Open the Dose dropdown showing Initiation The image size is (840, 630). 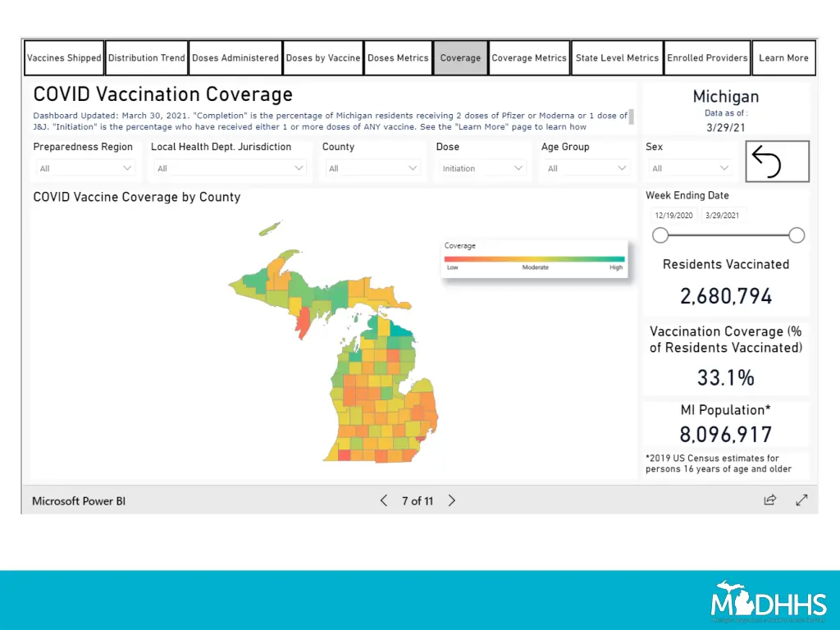tap(482, 168)
